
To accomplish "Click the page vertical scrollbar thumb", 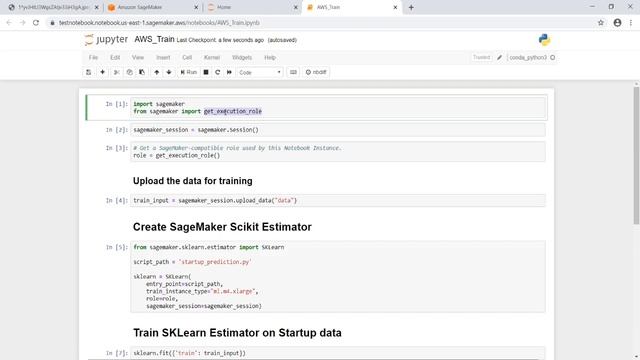I will point(636,155).
